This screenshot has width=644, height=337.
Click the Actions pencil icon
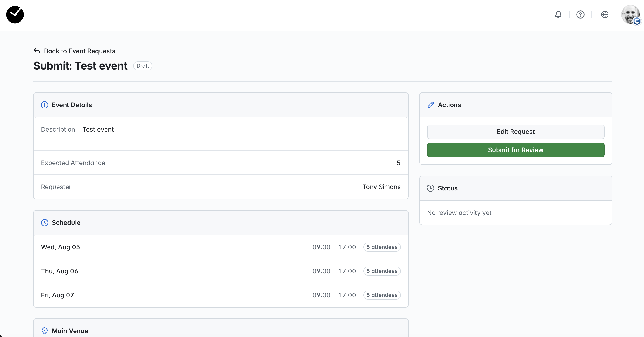point(430,105)
